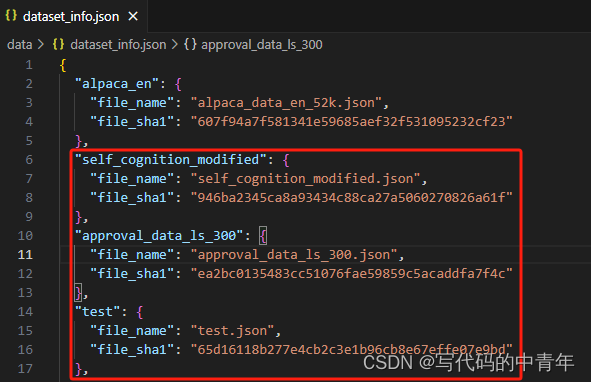
Task: Click the closing brace on line 17
Action: (x=78, y=369)
